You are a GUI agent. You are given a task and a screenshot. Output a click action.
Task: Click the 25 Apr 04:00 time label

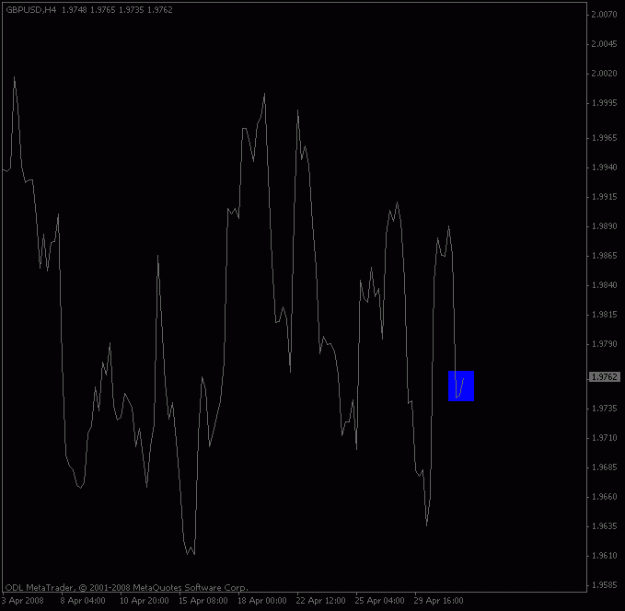point(379,601)
